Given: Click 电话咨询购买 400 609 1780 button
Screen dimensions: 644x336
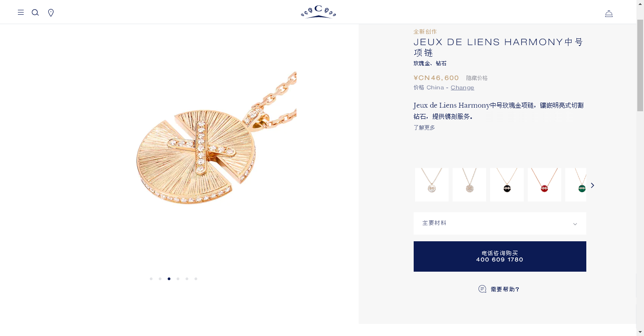Looking at the screenshot, I should (x=500, y=256).
